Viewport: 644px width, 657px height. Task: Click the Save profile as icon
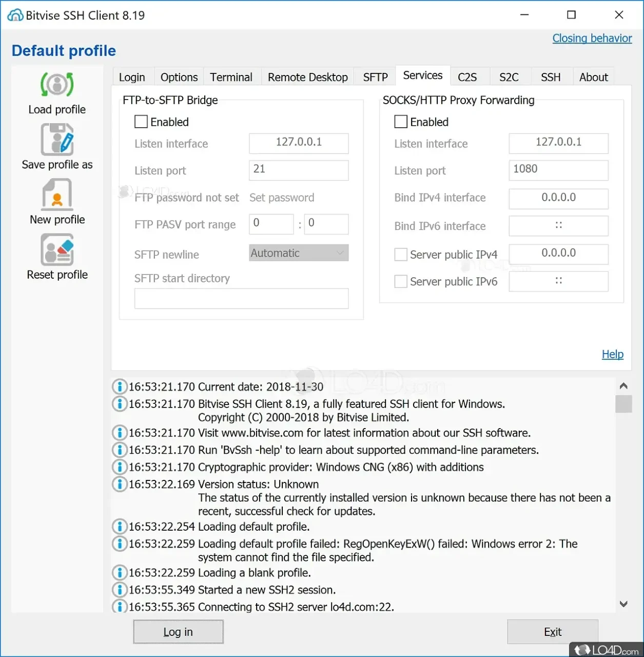pos(57,140)
